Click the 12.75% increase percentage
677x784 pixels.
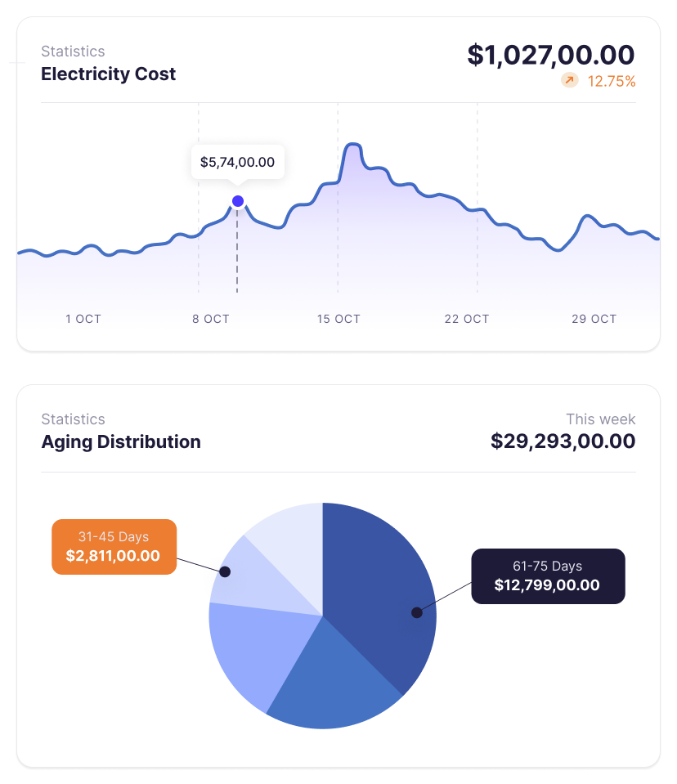tap(612, 81)
